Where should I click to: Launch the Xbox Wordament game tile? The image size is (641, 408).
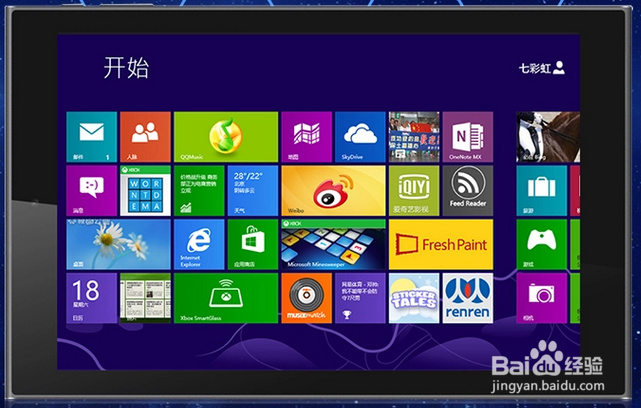[x=145, y=191]
